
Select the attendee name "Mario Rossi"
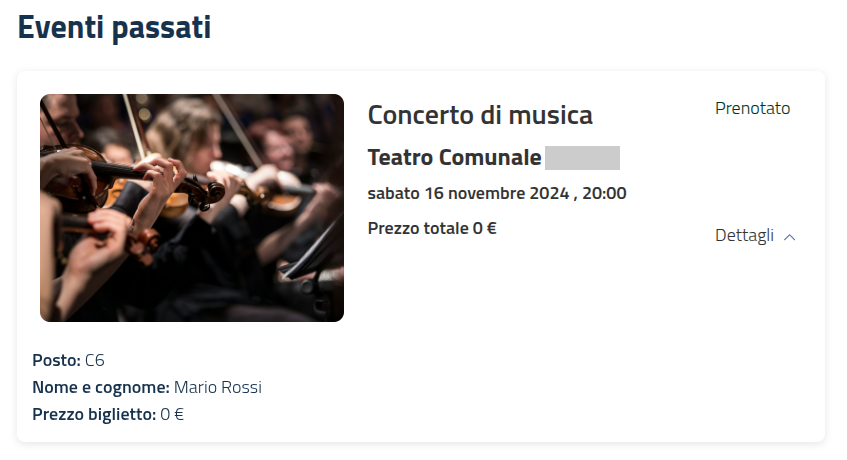[x=217, y=387]
